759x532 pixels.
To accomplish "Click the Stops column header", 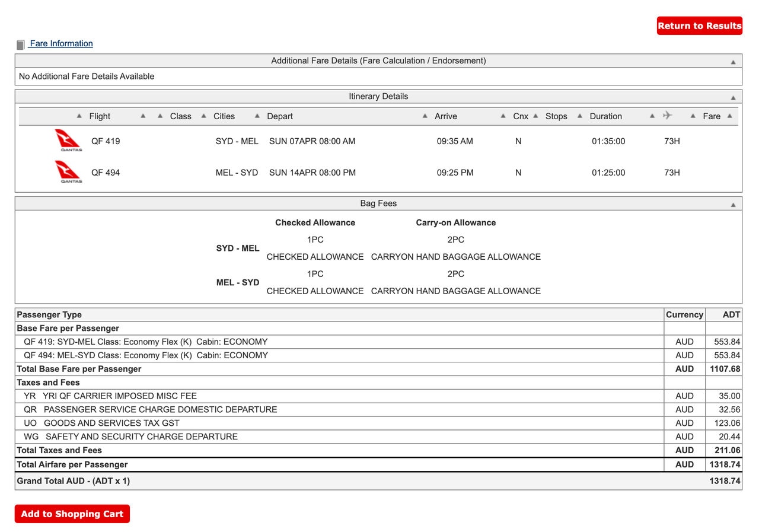I will pyautogui.click(x=556, y=116).
